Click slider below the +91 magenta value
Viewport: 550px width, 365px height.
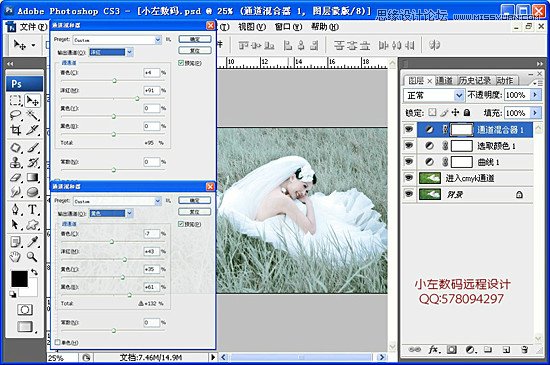click(137, 99)
